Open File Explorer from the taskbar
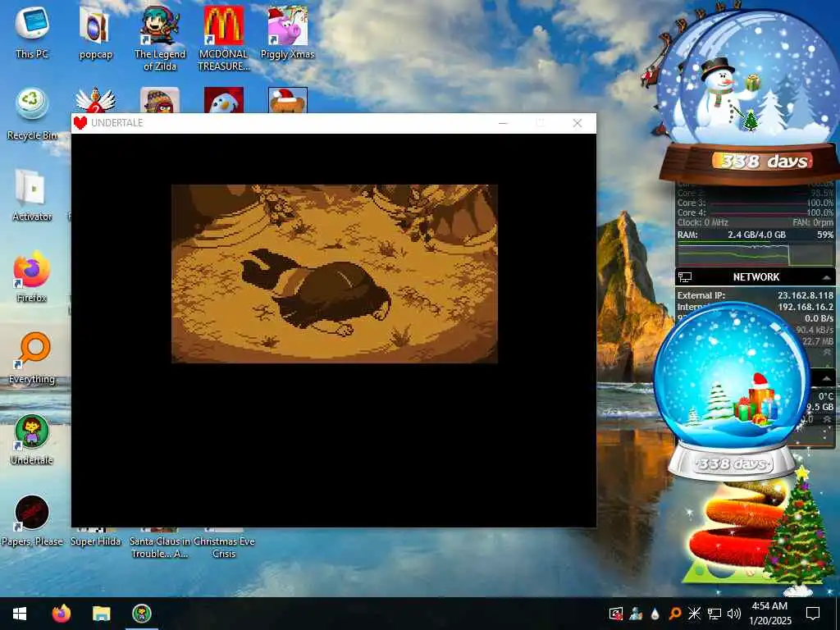 (x=101, y=614)
